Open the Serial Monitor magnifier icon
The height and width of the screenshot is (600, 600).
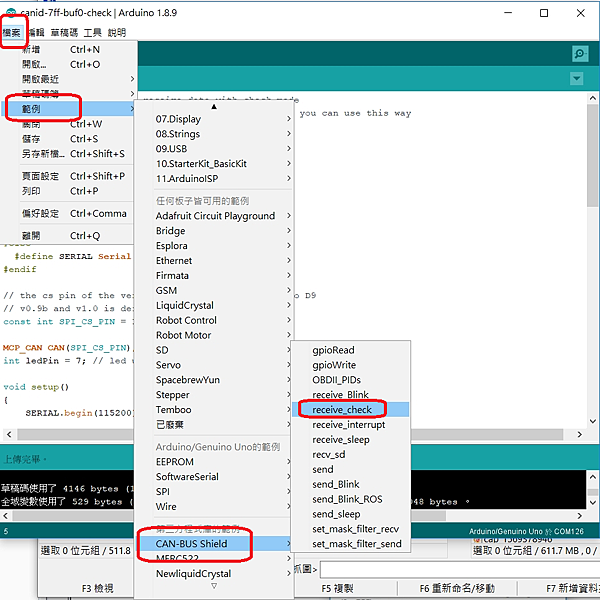pos(580,54)
